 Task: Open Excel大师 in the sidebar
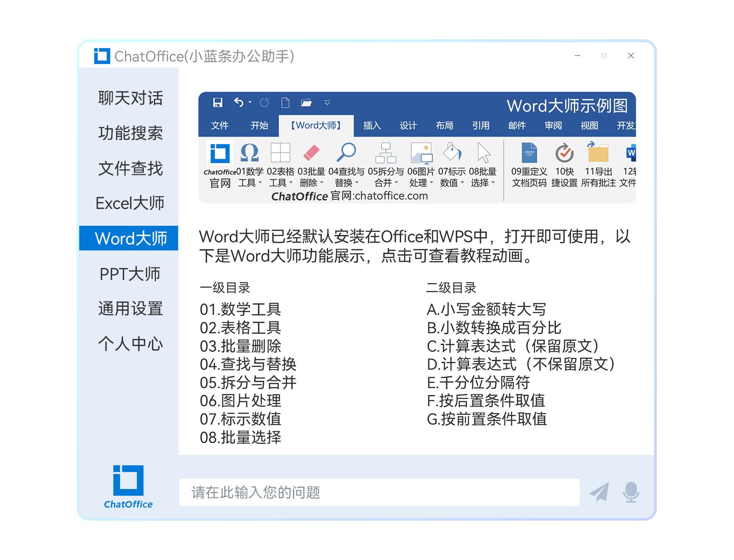(x=130, y=203)
